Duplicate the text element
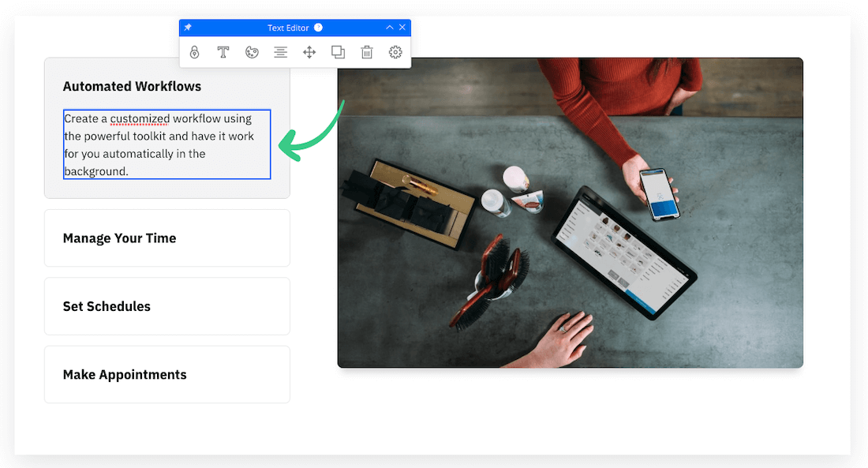Screen dimensions: 868x468 point(339,52)
